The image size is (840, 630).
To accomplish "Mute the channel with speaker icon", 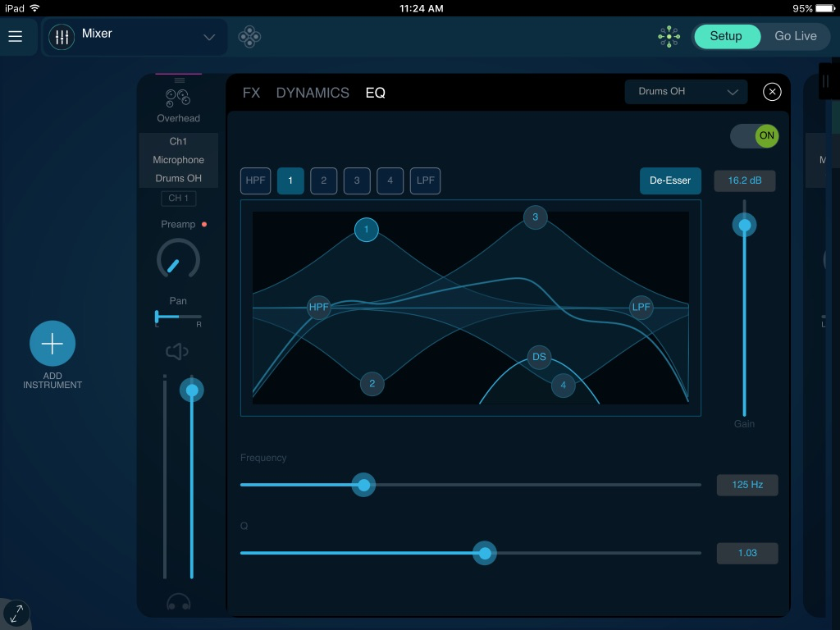I will (x=177, y=351).
